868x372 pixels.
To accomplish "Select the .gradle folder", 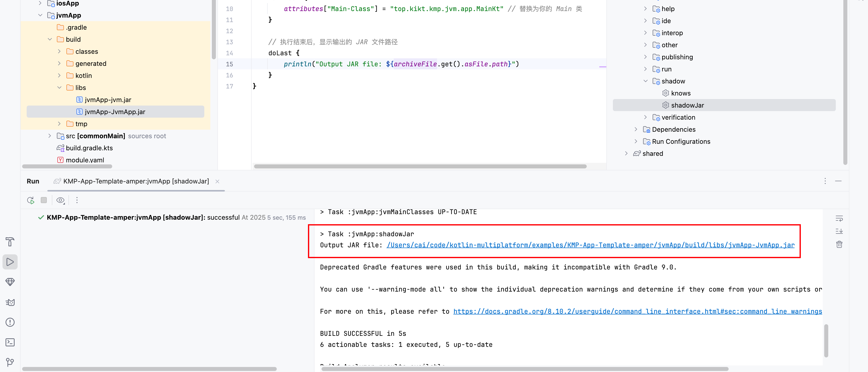I will click(72, 27).
